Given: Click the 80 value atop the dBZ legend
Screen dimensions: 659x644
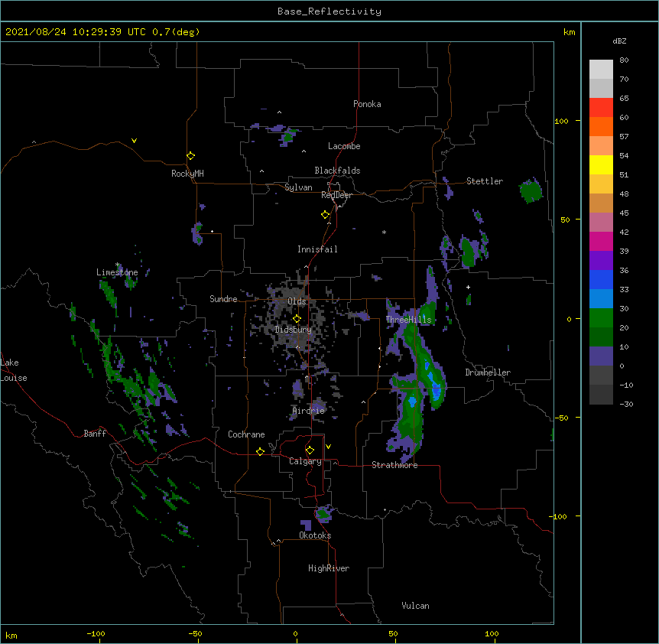Looking at the screenshot, I should coord(624,60).
